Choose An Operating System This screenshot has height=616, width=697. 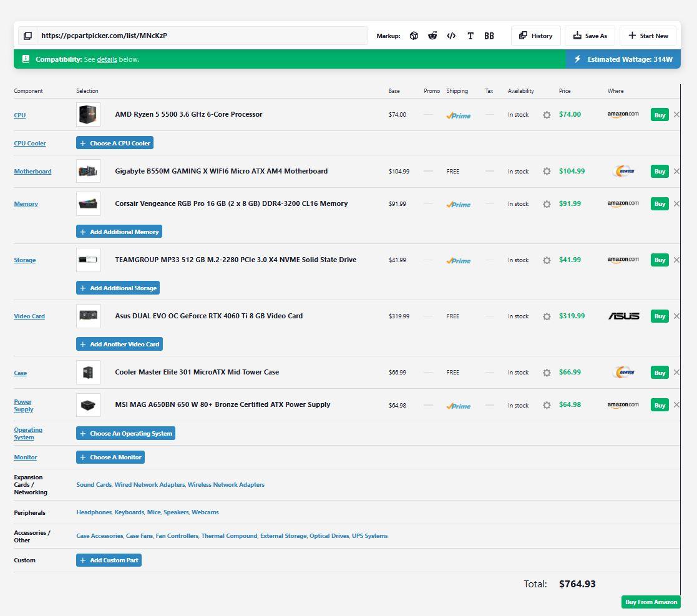tap(126, 433)
